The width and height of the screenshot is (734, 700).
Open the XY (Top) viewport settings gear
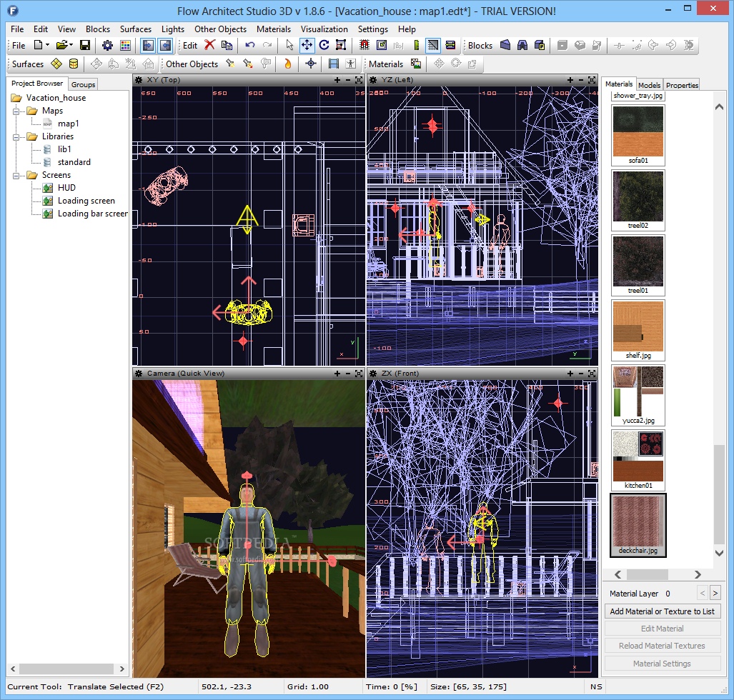[x=139, y=80]
